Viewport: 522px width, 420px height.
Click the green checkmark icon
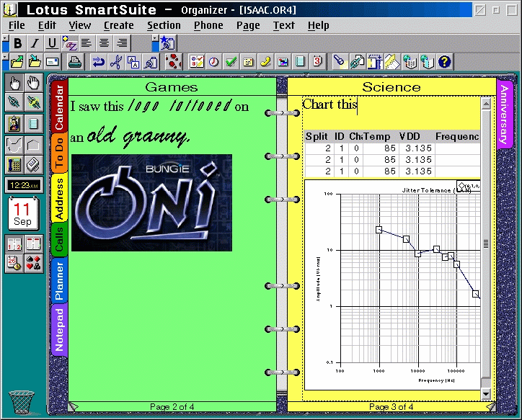click(x=231, y=62)
